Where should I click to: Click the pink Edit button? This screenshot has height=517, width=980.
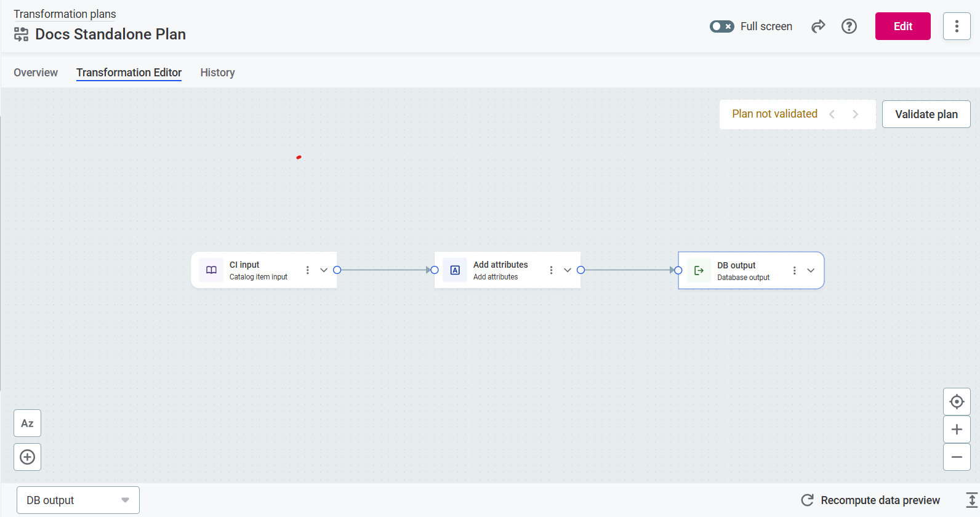902,26
